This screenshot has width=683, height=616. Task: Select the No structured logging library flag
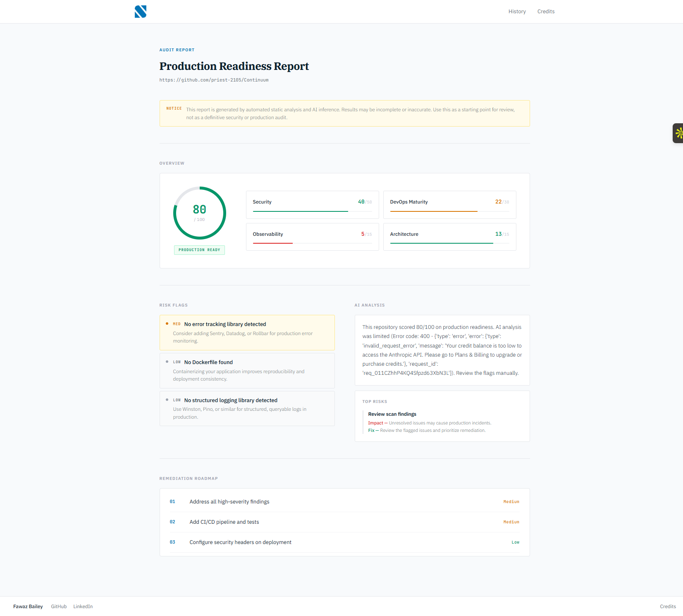coord(247,408)
